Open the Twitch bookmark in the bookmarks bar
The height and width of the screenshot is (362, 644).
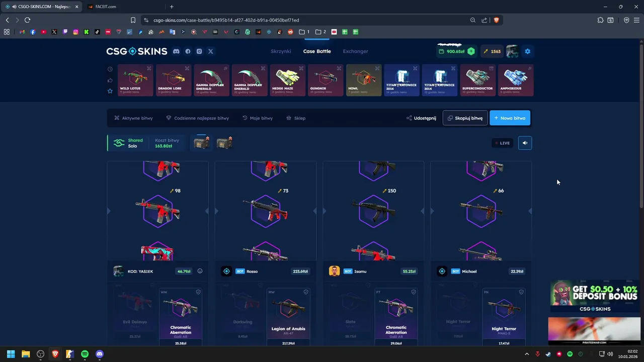[65, 32]
